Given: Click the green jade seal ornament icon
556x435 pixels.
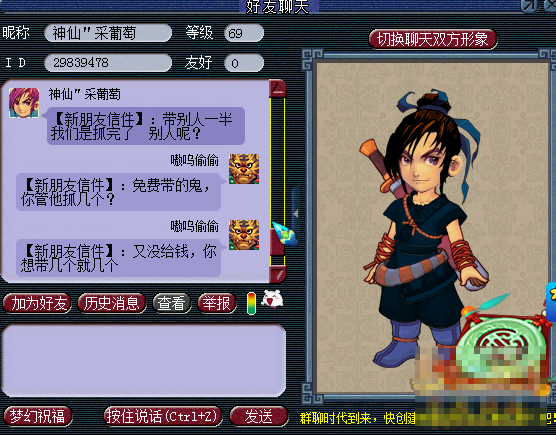Looking at the screenshot, I should coord(504,335).
